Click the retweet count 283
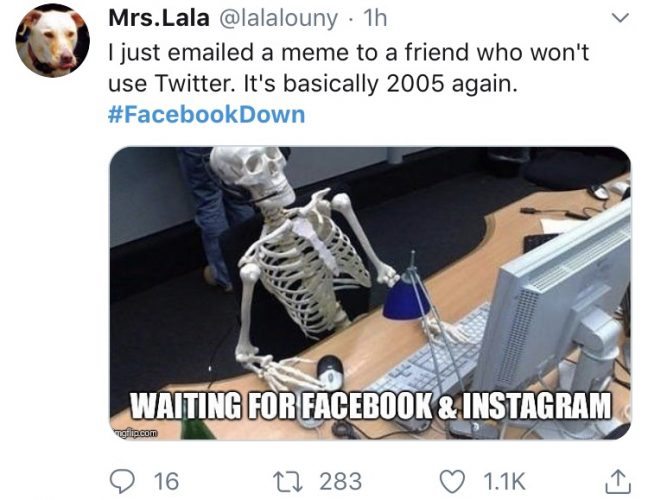 (x=339, y=481)
